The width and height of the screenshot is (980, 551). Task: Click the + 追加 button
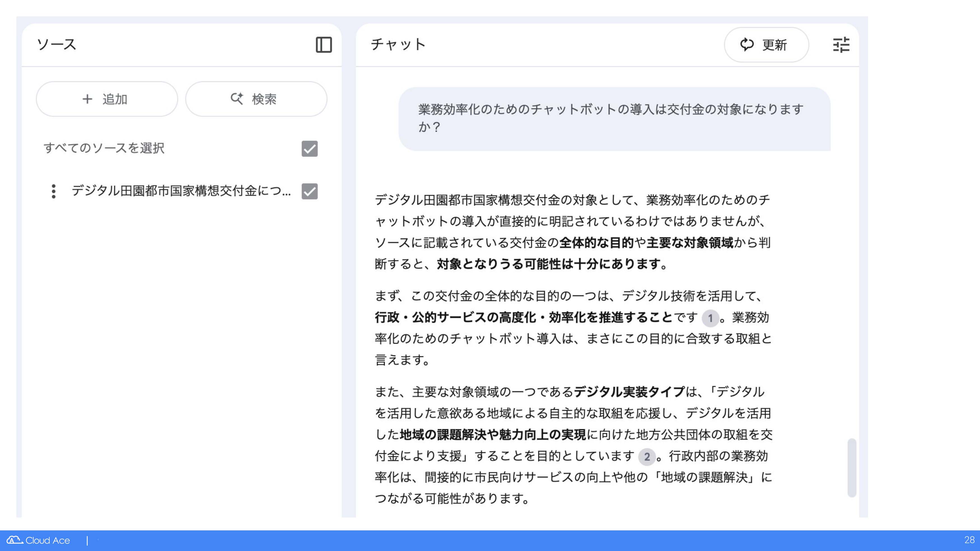107,99
